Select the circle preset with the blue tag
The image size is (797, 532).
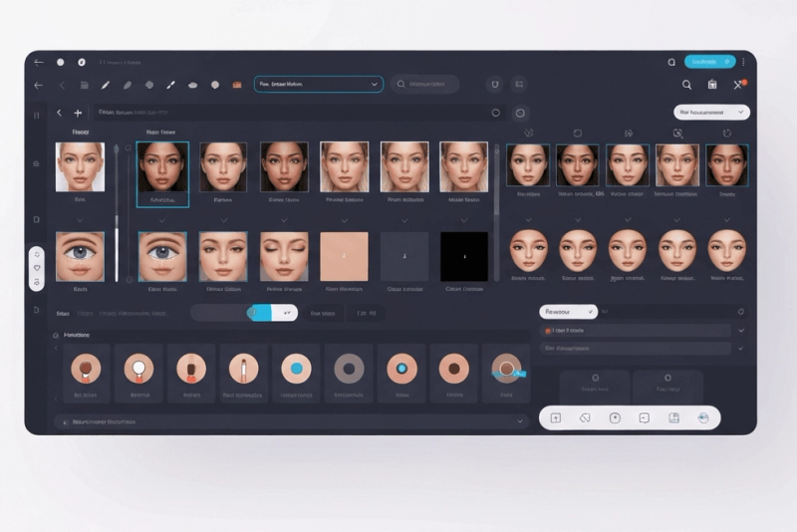(507, 369)
